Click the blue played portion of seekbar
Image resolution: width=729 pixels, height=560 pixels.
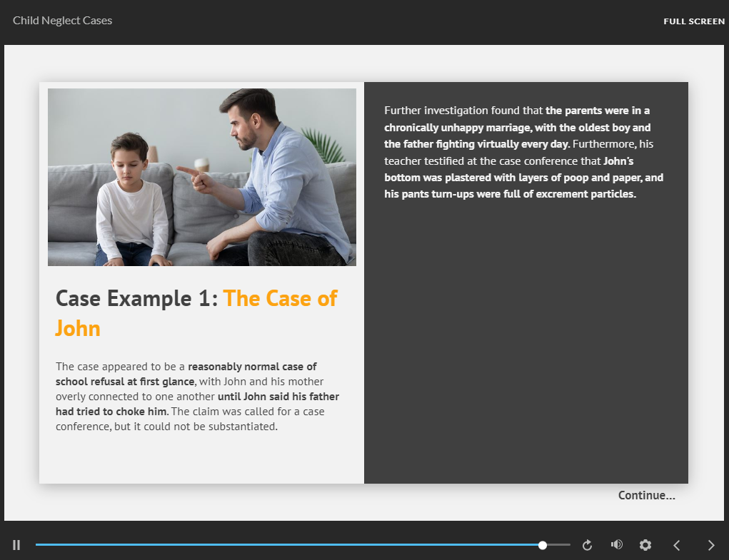[x=286, y=545]
